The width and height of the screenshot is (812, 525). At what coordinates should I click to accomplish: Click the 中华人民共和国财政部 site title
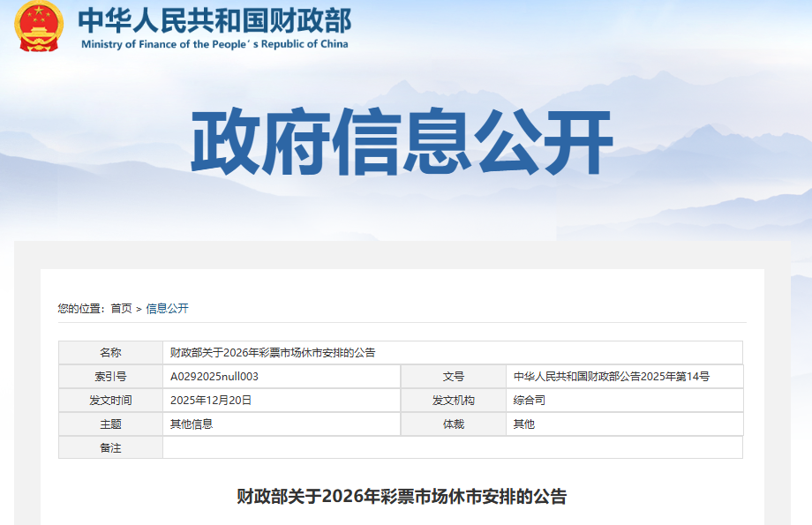[x=214, y=19]
